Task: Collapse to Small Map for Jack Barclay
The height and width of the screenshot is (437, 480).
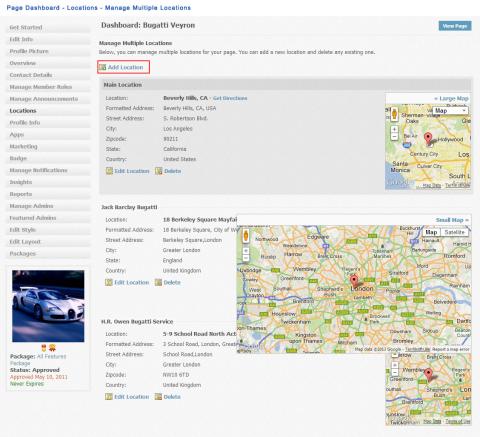Action: (452, 220)
